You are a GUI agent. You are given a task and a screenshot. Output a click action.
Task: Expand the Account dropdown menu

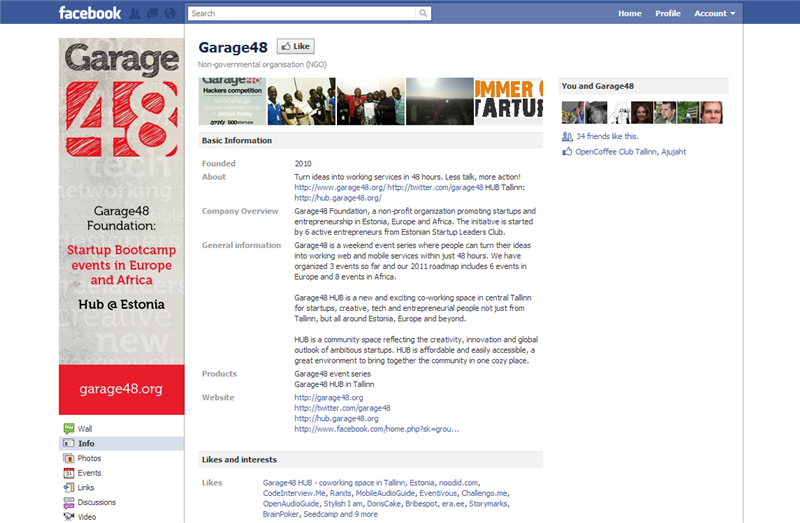pyautogui.click(x=714, y=13)
